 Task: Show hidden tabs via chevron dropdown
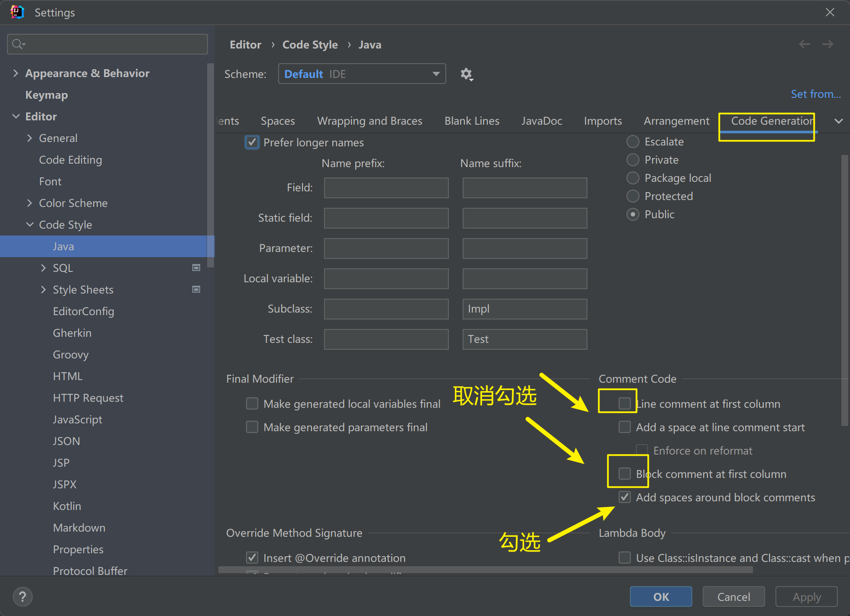point(838,121)
